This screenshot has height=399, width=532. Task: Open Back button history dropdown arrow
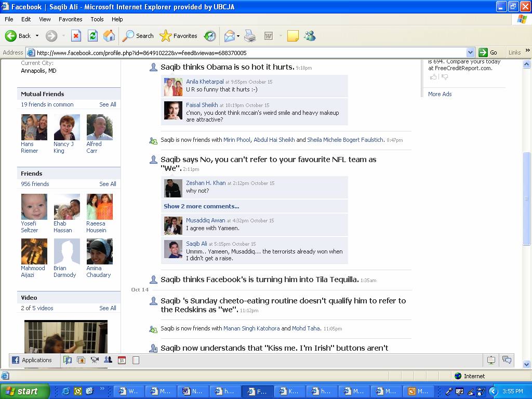[x=37, y=36]
